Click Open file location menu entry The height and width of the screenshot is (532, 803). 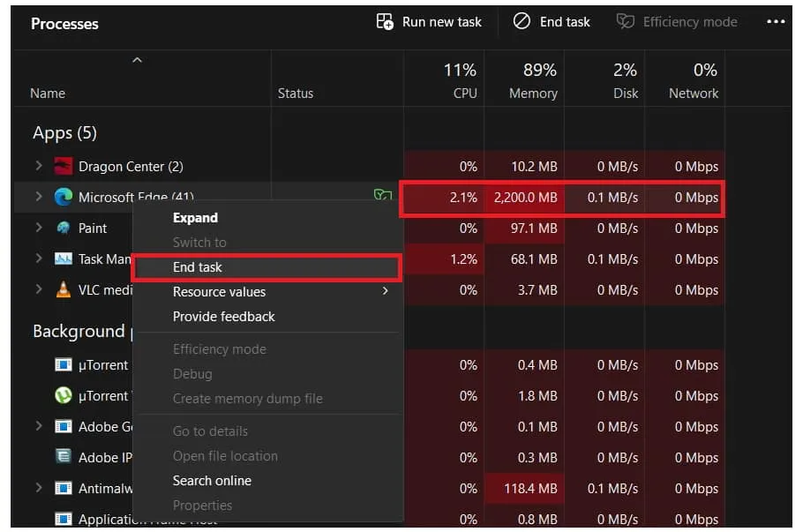(x=268, y=456)
